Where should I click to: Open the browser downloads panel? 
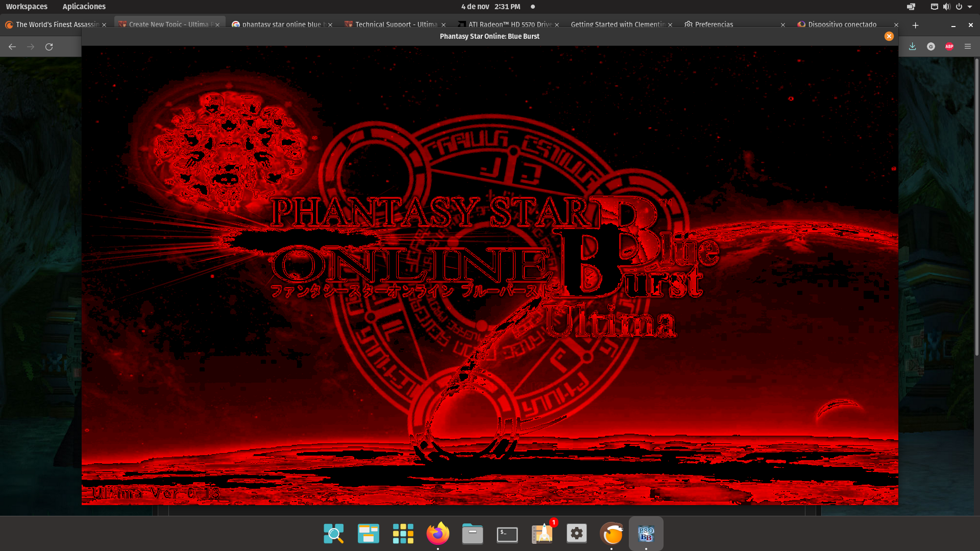[913, 46]
